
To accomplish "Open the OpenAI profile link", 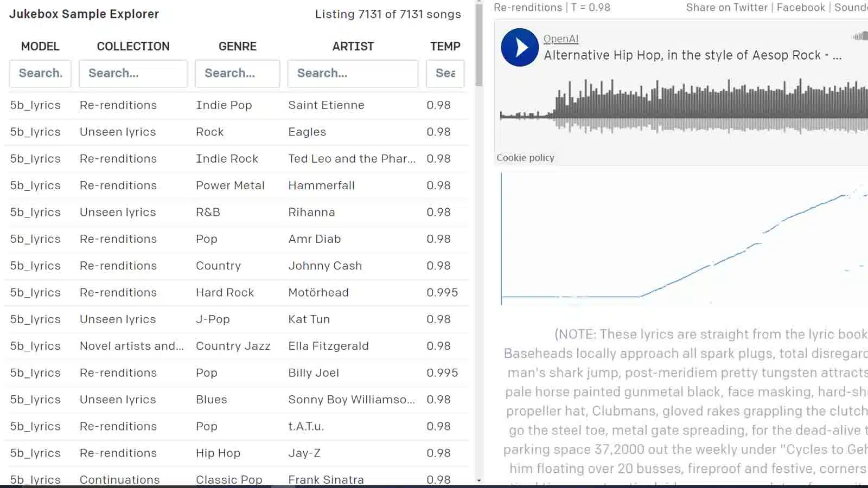I will (x=561, y=38).
